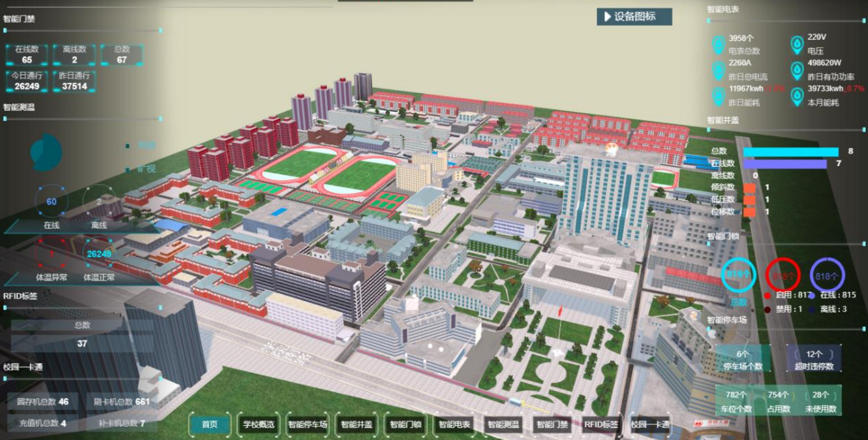Toggle the 离线 legend in 智能门锁
The image size is (868, 440).
click(x=812, y=309)
